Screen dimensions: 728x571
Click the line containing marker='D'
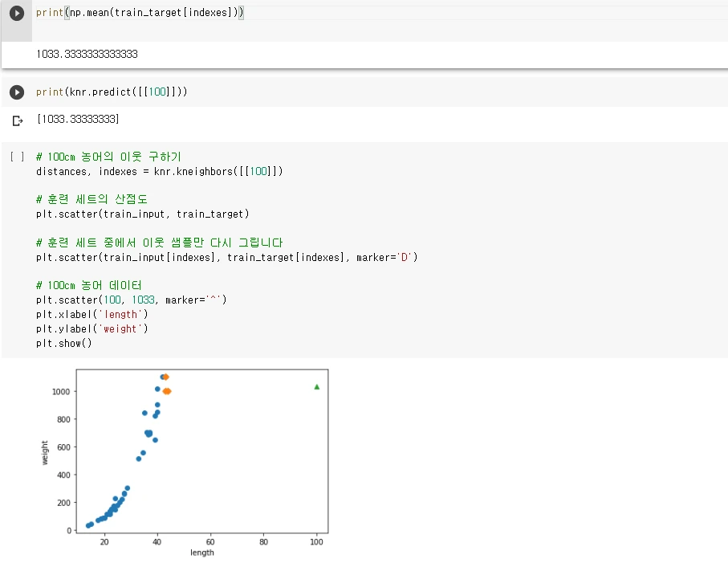[x=227, y=257]
